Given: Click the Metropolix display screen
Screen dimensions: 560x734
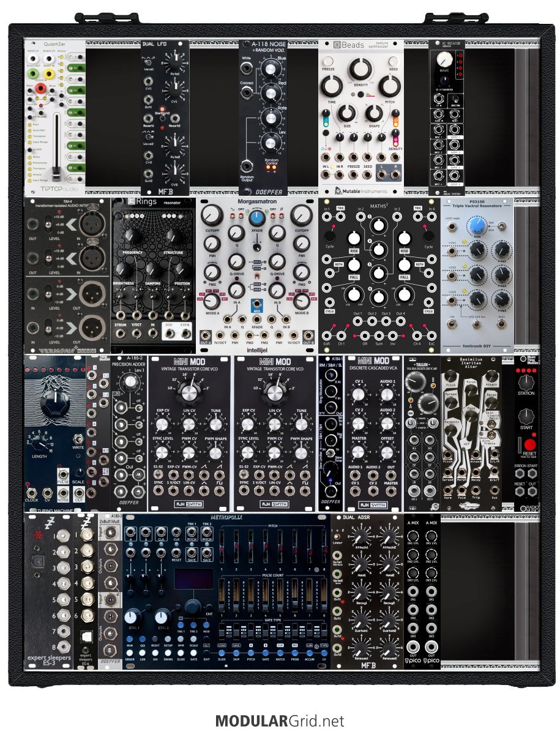Looking at the screenshot, I should point(193,579).
